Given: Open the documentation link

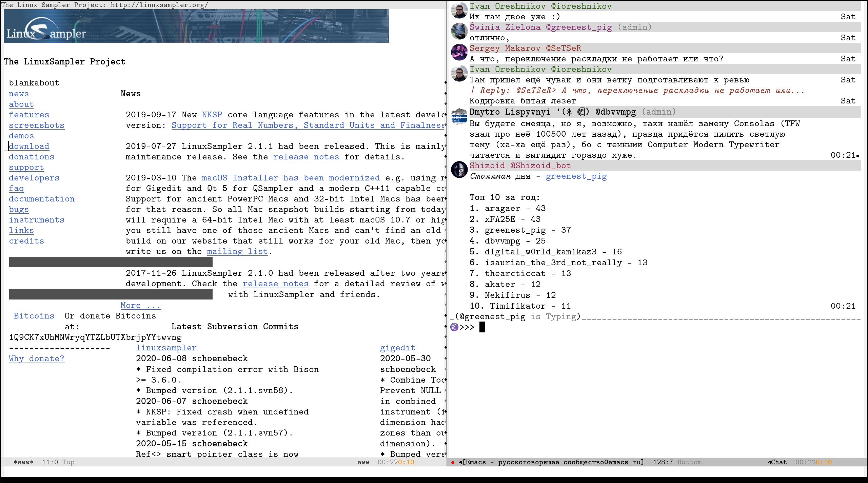Looking at the screenshot, I should 42,199.
